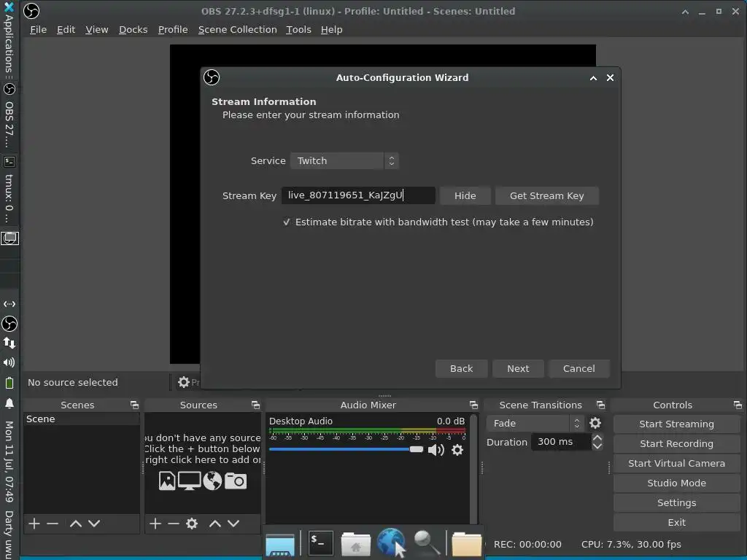
Task: Open Settings from Controls
Action: coord(676,503)
